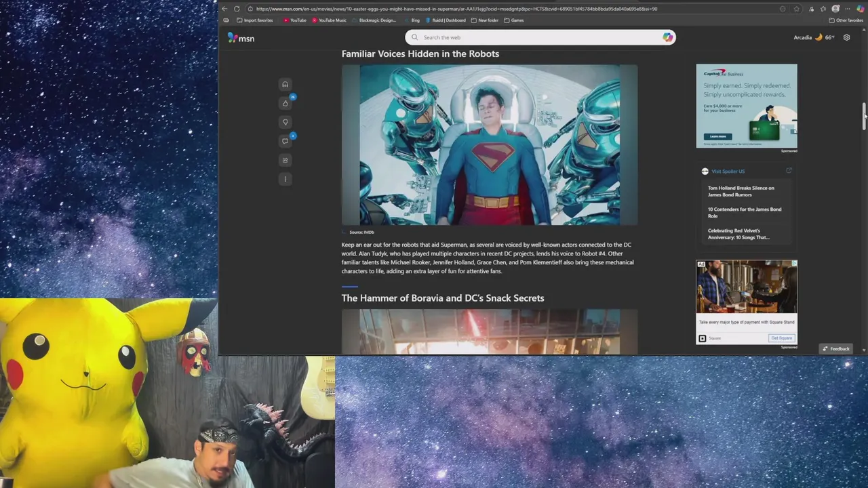Viewport: 868px width, 488px height.
Task: Open the YouTube bookmark
Action: (295, 20)
